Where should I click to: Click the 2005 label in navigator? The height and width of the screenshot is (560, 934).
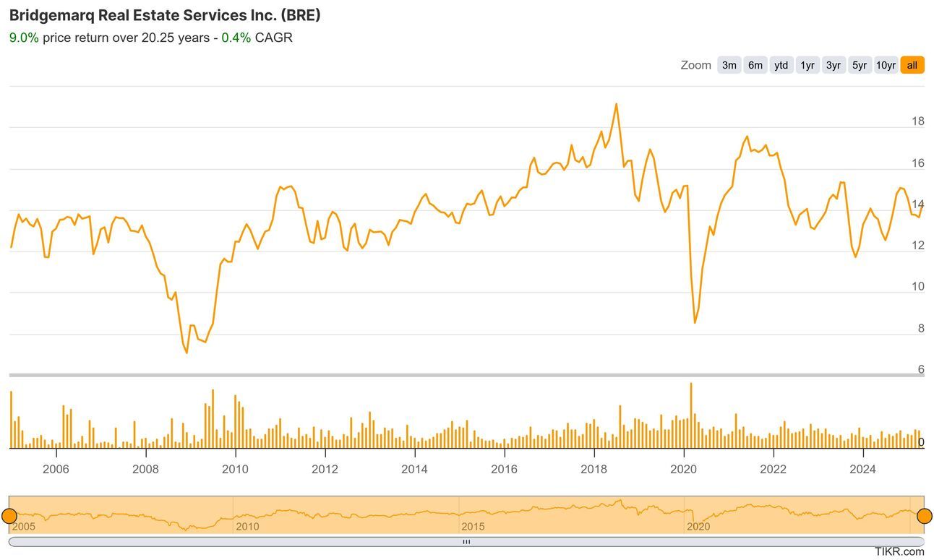[24, 527]
